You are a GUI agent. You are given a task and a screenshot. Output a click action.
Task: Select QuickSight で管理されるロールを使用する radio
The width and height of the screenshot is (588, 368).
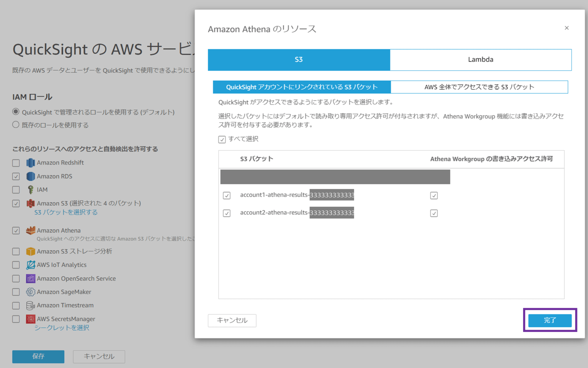(16, 112)
